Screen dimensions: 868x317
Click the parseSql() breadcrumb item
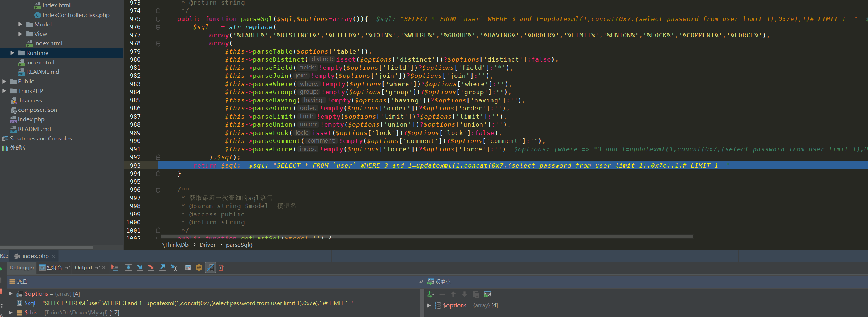(x=239, y=245)
